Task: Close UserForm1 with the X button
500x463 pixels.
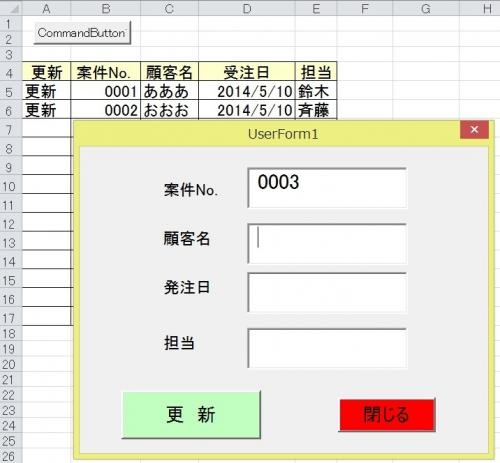Action: point(474,129)
